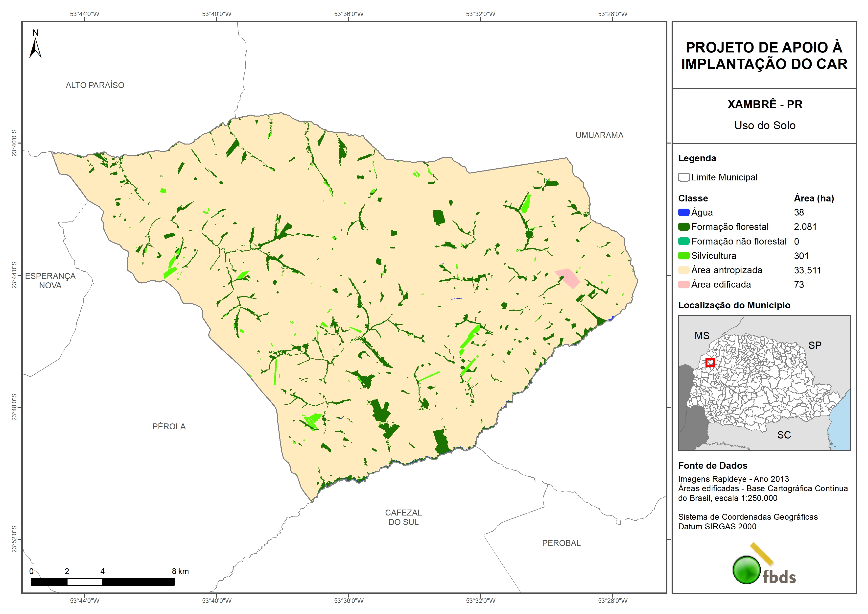Click the PÉROLA municipality label

(x=169, y=426)
